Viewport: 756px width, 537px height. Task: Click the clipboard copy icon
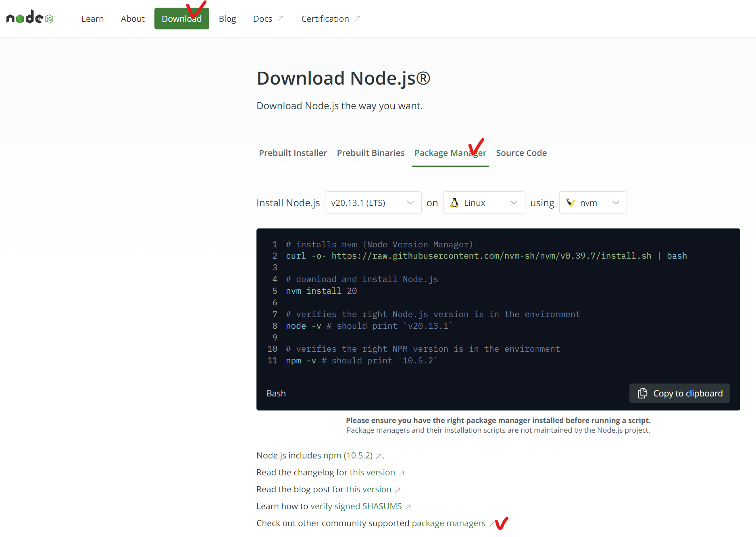[x=643, y=393]
